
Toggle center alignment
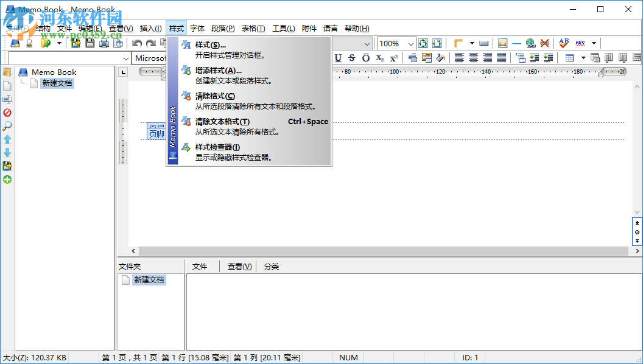pyautogui.click(x=473, y=58)
